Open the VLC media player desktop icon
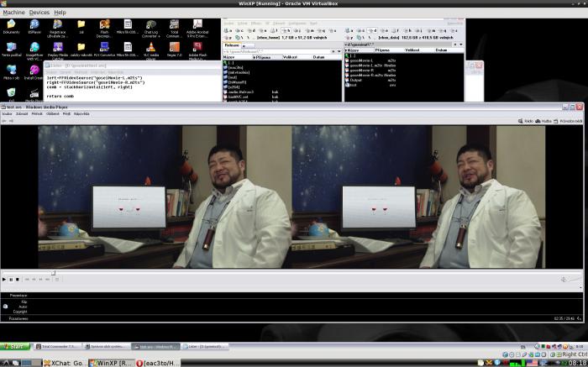The image size is (588, 367). pos(150,51)
